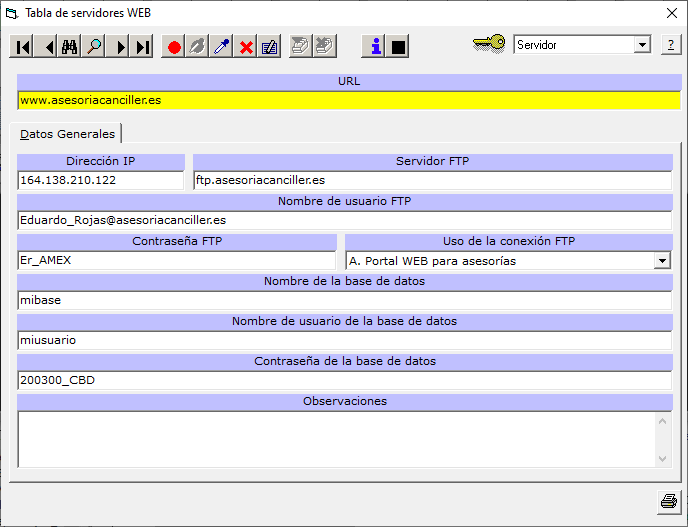Viewport: 688px width, 527px height.
Task: Expand the Uso de la conexión FTP dropdown
Action: pyautogui.click(x=661, y=261)
